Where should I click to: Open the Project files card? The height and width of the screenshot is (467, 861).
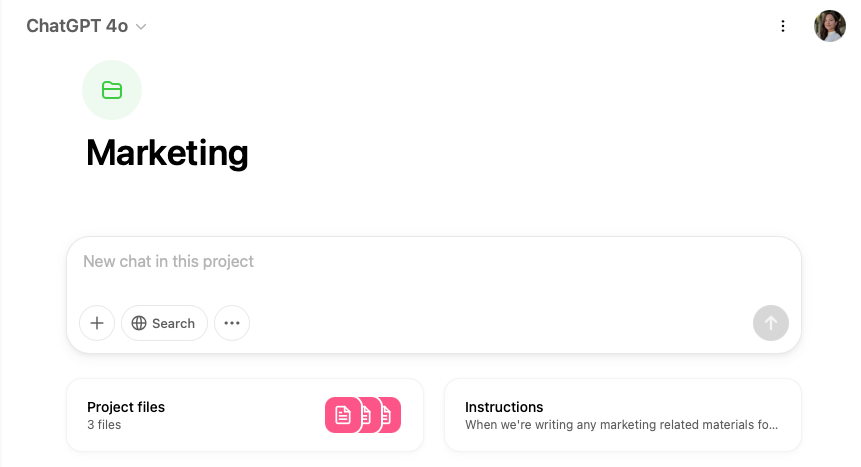pos(245,415)
